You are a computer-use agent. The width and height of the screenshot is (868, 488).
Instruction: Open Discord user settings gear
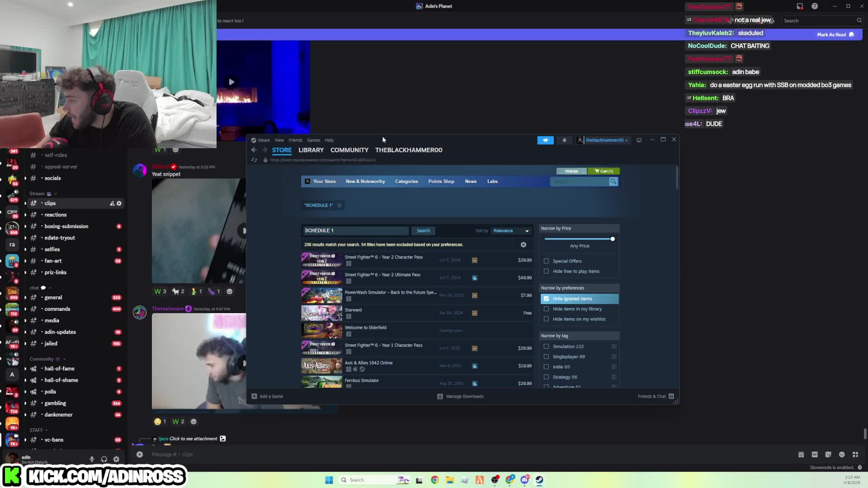click(116, 459)
